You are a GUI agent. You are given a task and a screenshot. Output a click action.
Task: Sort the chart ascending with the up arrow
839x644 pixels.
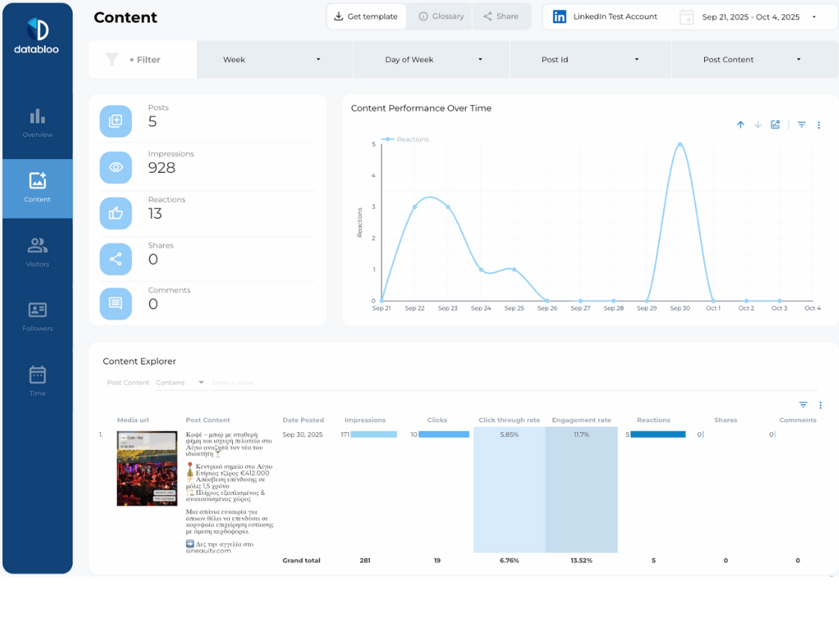740,124
